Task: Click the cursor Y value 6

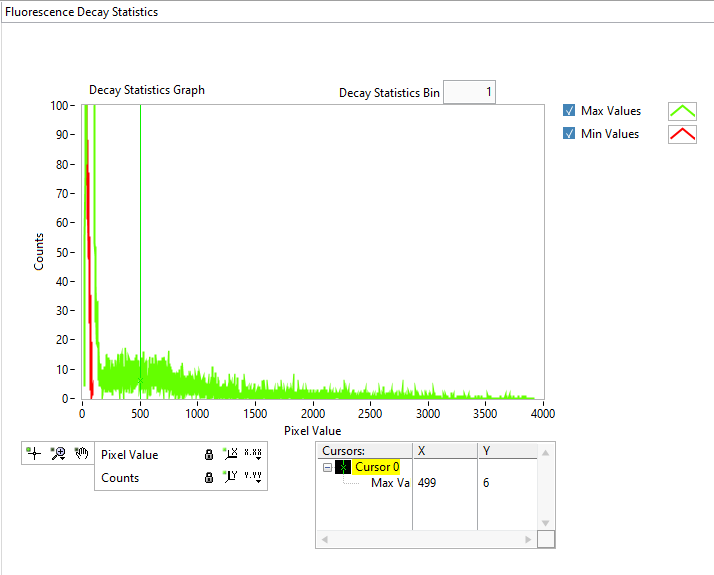Action: click(486, 483)
